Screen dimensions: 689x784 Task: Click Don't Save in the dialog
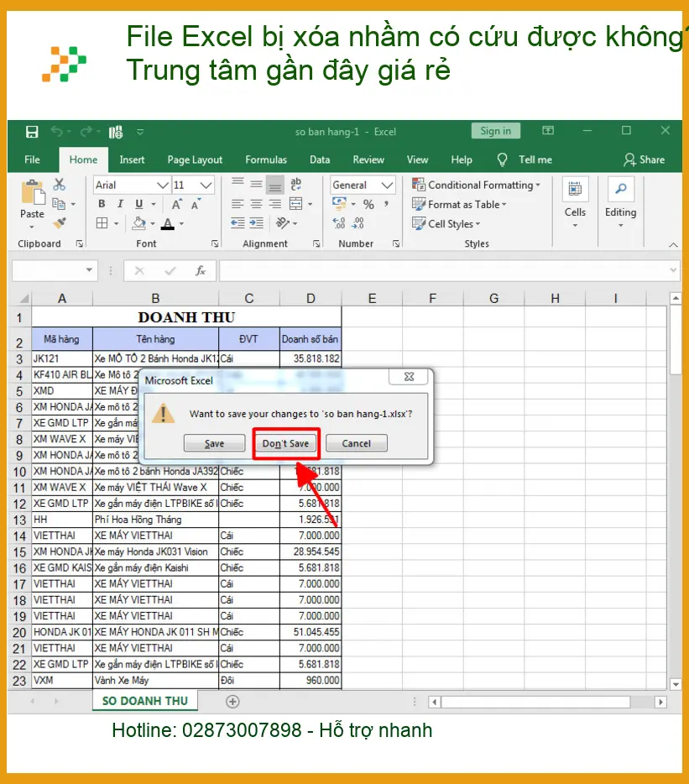click(285, 443)
